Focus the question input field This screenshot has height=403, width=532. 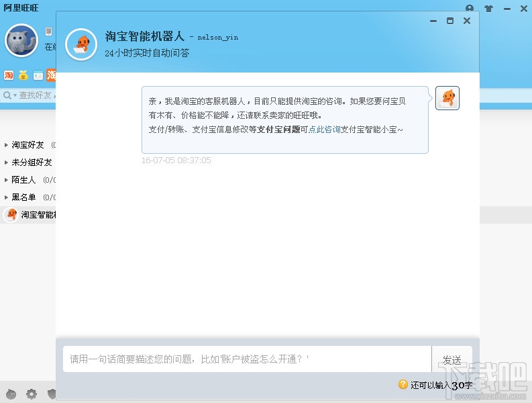click(x=247, y=359)
